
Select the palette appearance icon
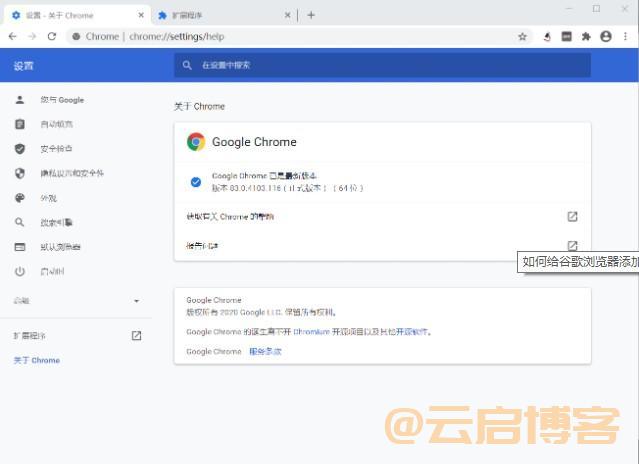(20, 198)
